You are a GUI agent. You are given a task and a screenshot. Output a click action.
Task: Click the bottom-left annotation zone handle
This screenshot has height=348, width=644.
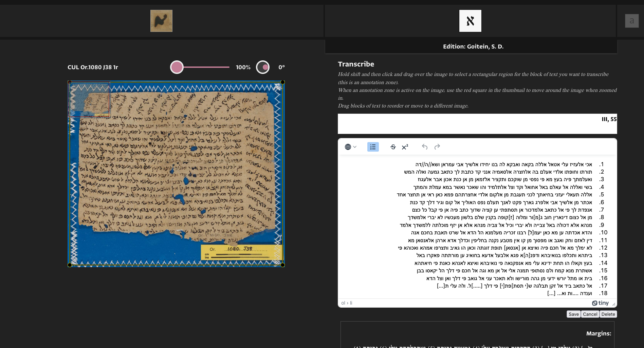pos(70,265)
